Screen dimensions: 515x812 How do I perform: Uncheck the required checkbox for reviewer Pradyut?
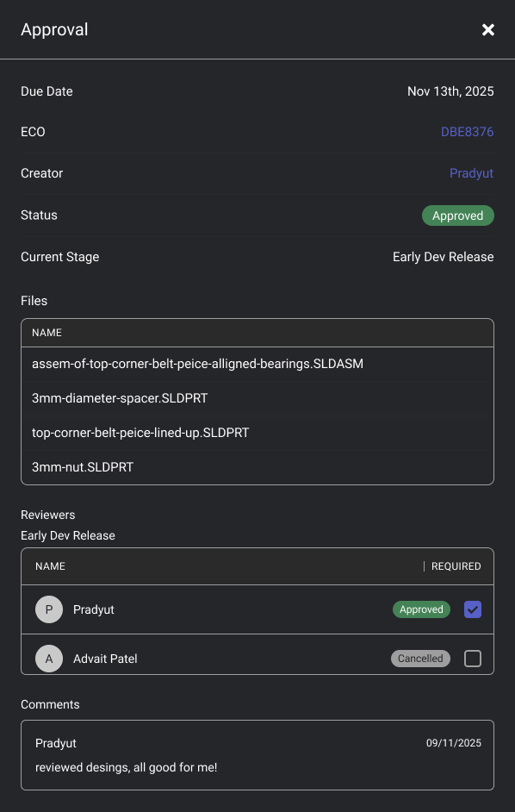pyautogui.click(x=472, y=609)
